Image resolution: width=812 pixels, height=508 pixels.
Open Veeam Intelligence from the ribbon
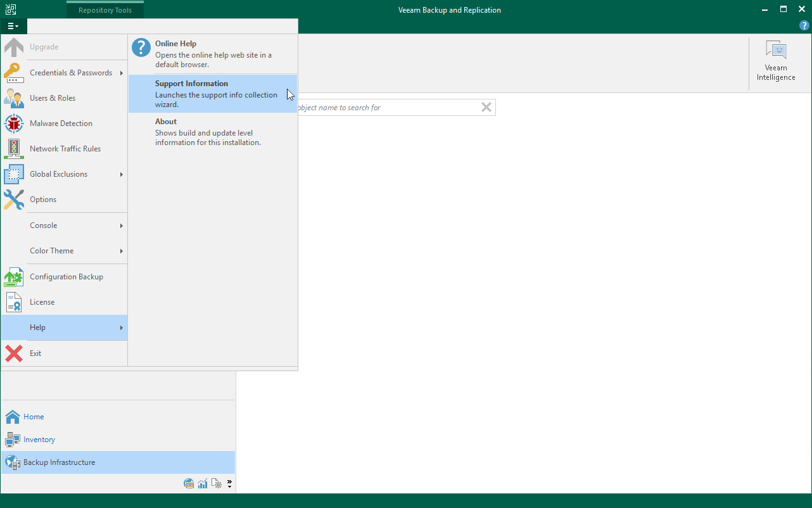[776, 61]
